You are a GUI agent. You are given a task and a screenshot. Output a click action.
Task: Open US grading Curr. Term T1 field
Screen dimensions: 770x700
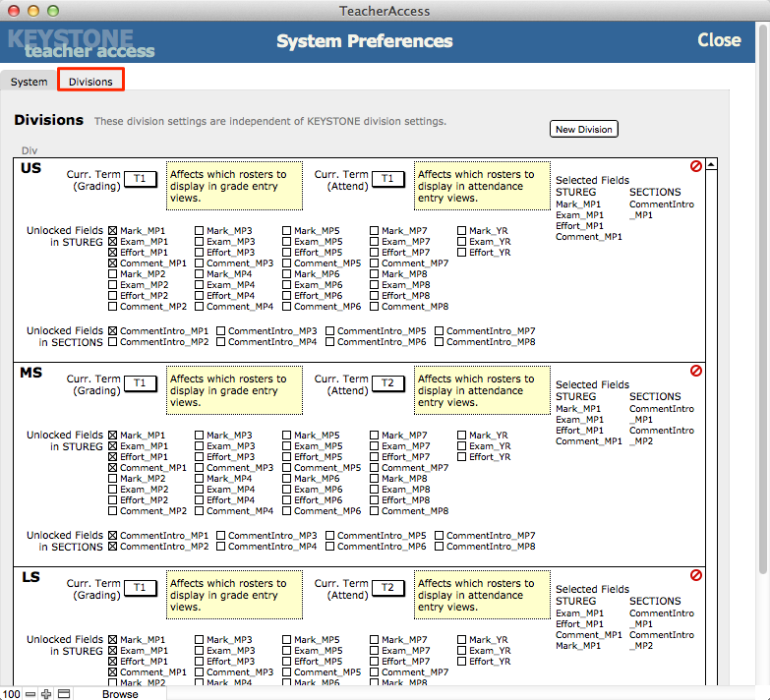pos(141,179)
